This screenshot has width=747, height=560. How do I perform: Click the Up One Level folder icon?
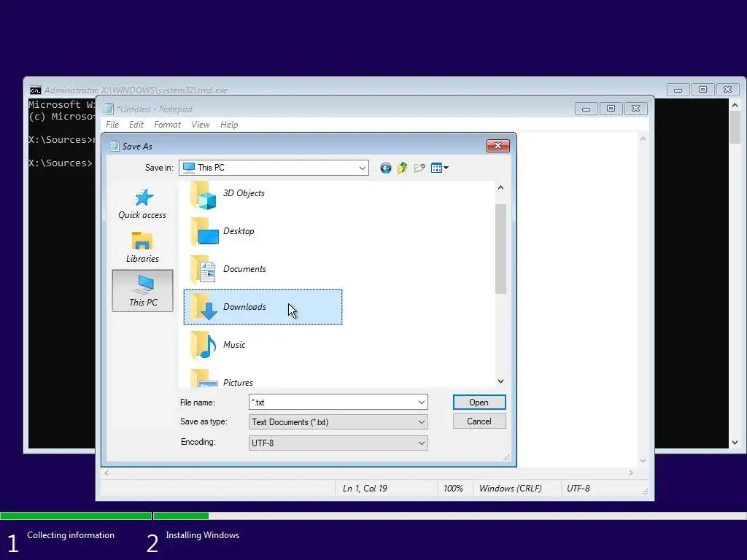403,168
